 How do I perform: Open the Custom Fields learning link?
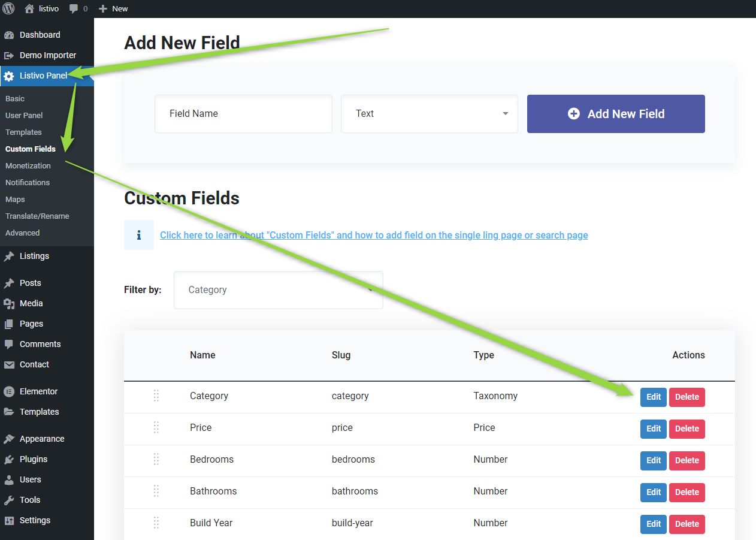click(x=374, y=235)
